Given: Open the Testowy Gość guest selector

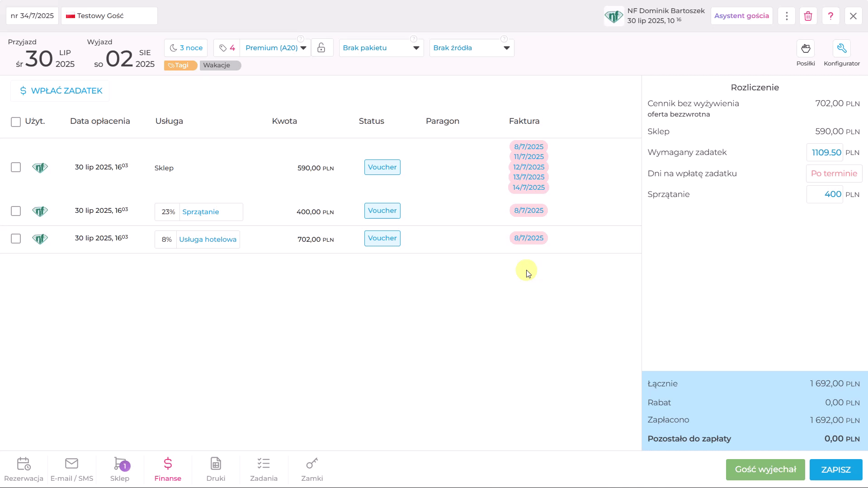Looking at the screenshot, I should pyautogui.click(x=109, y=16).
